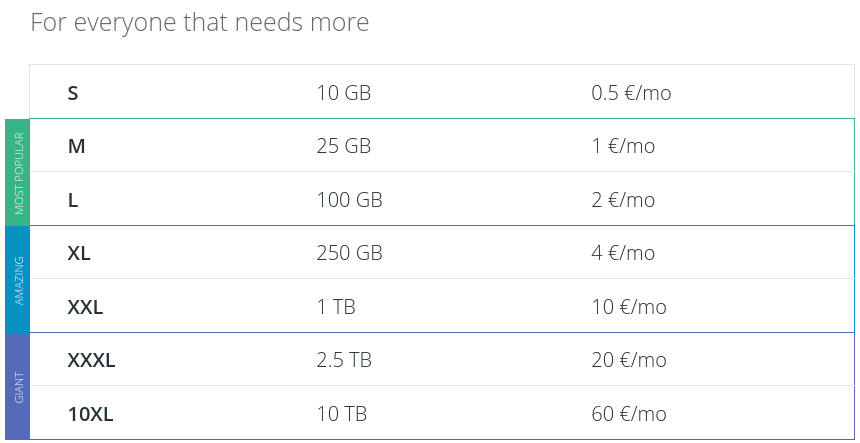Click the 0.5 €/mo price
Screen dimensions: 860x443
[x=631, y=93]
